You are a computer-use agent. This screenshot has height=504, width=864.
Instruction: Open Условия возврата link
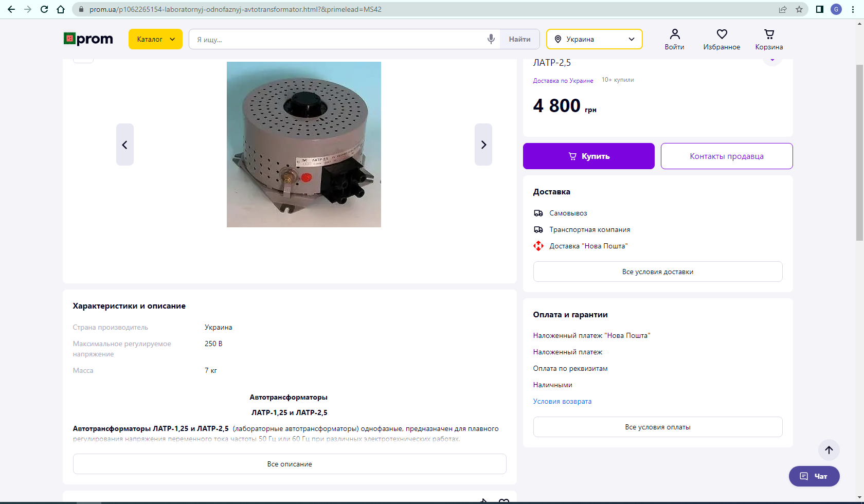click(562, 401)
